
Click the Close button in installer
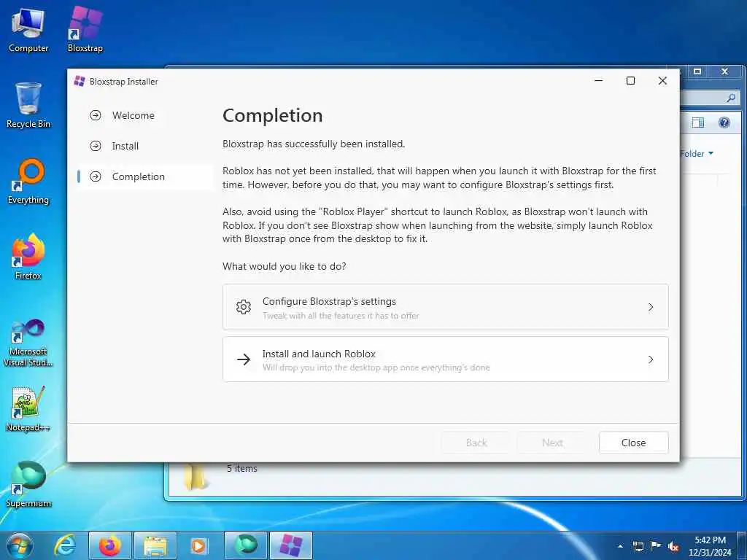coord(633,443)
